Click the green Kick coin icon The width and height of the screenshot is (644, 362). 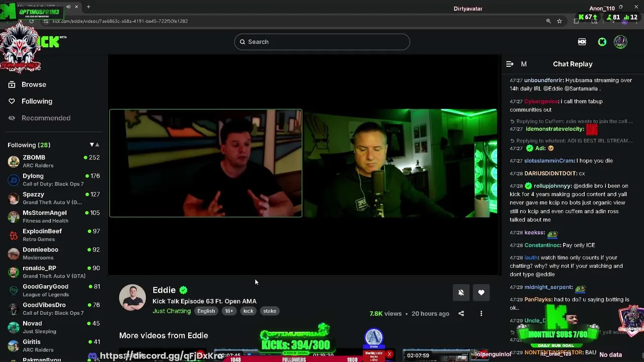click(x=602, y=42)
